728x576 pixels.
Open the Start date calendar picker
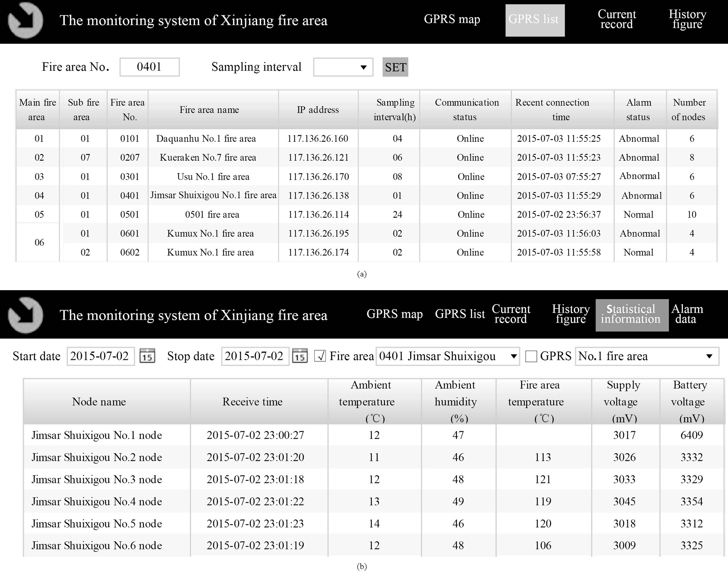click(147, 356)
